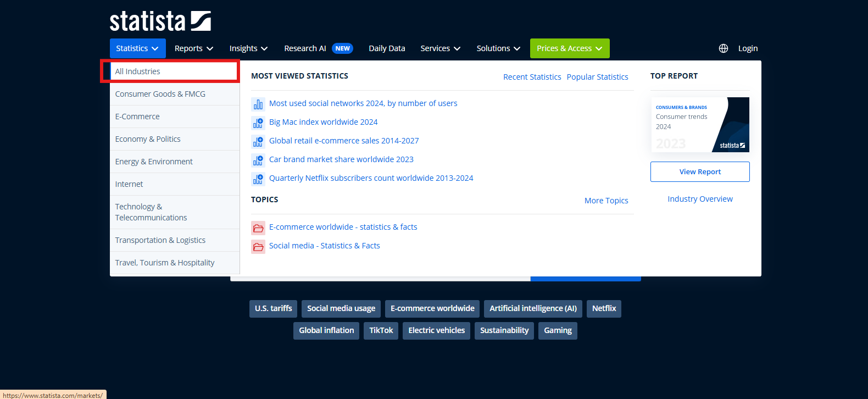Click folder icon beside E-commerce worldwide topic

258,228
